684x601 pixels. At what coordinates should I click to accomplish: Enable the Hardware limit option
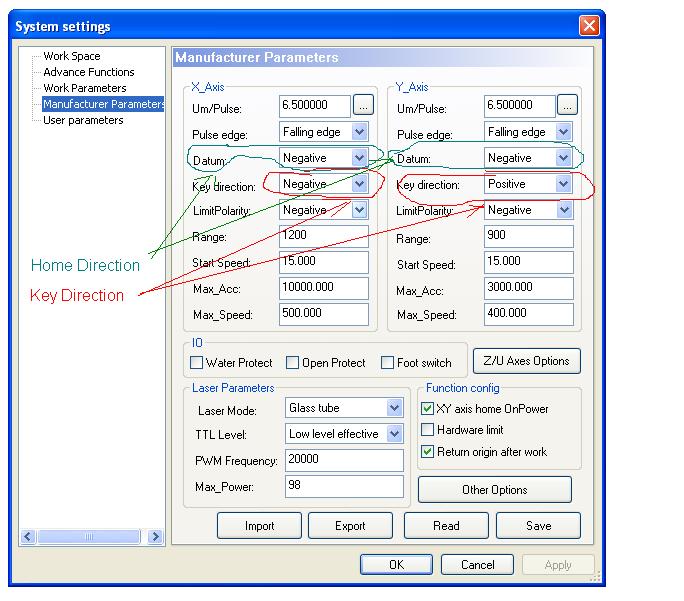point(428,430)
